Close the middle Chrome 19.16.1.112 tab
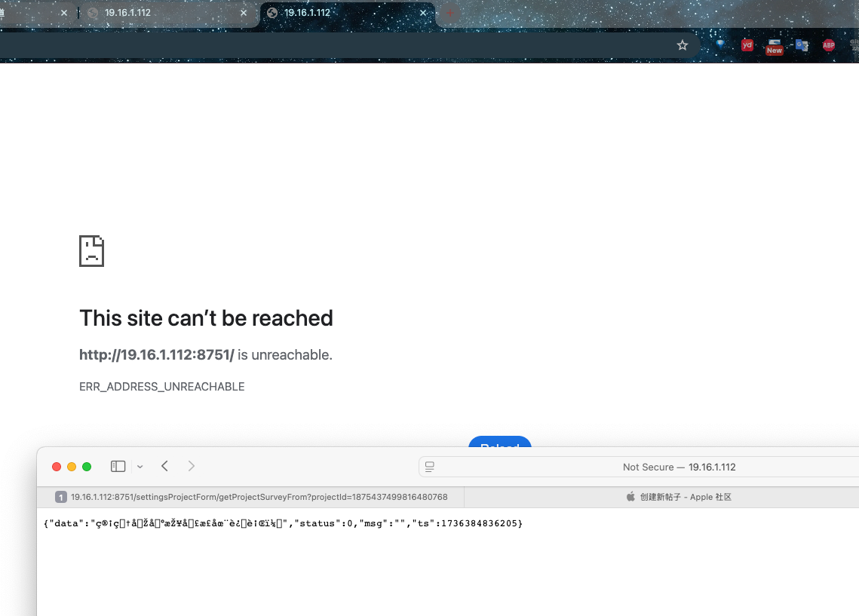The image size is (859, 616). pyautogui.click(x=244, y=13)
